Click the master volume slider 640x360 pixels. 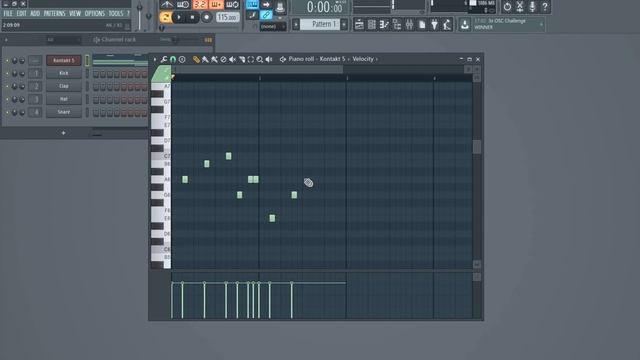(140, 16)
